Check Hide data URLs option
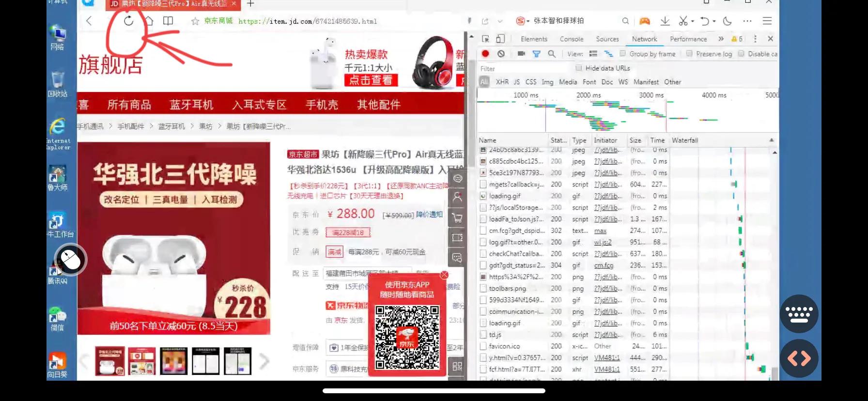This screenshot has height=401, width=868. (x=578, y=68)
